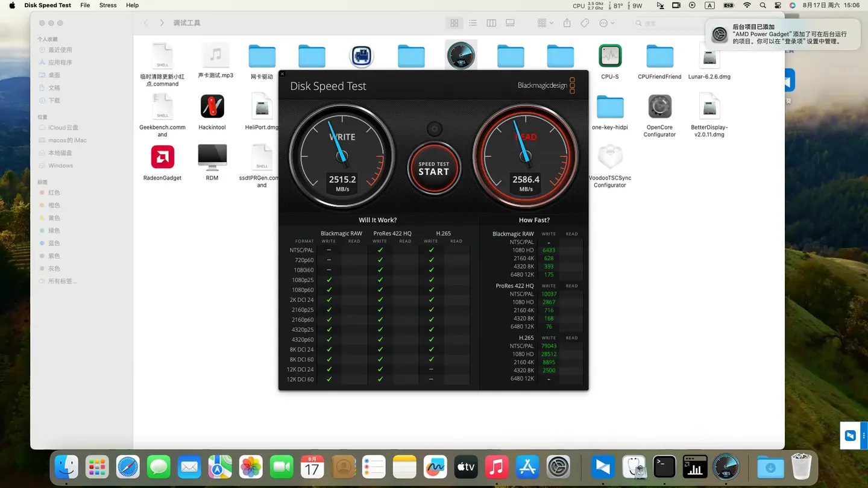
Task: Open Disk Speed Test settings gear
Action: pyautogui.click(x=434, y=129)
